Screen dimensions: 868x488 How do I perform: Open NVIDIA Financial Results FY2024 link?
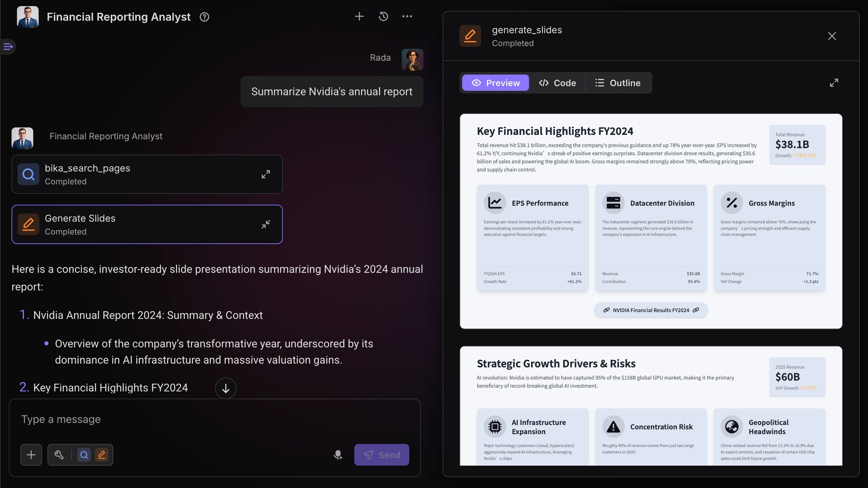click(x=651, y=310)
